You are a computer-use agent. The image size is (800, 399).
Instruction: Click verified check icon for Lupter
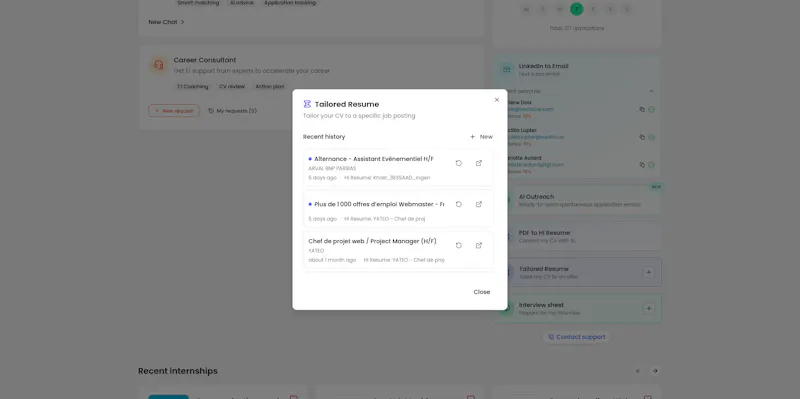tap(652, 137)
